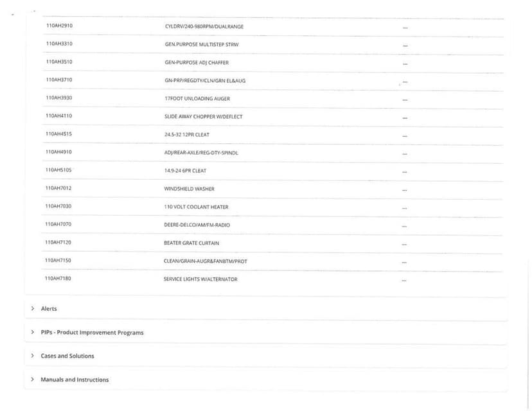532x411 pixels.
Task: Select option code 110AH2910
Action: point(59,26)
